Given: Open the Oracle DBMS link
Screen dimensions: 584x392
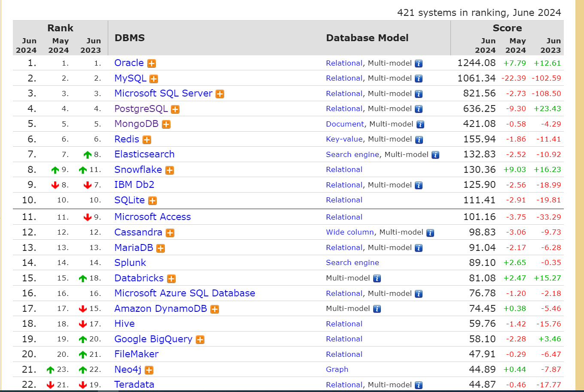Looking at the screenshot, I should pyautogui.click(x=129, y=63).
